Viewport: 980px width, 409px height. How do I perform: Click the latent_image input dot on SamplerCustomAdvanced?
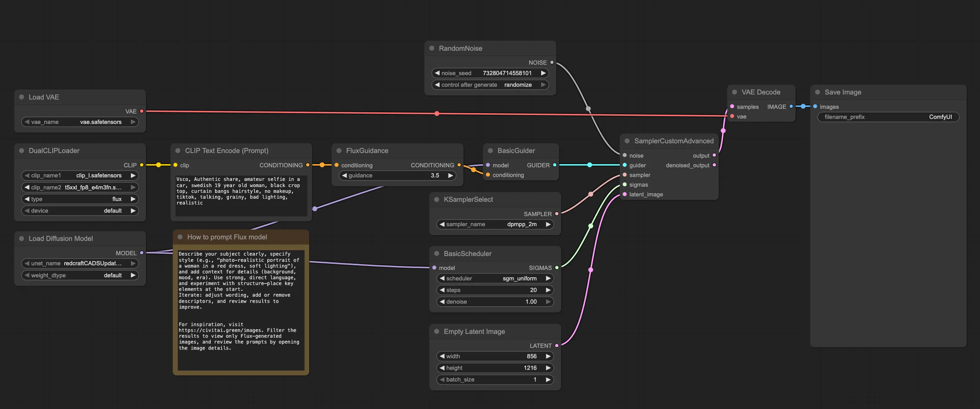(624, 194)
